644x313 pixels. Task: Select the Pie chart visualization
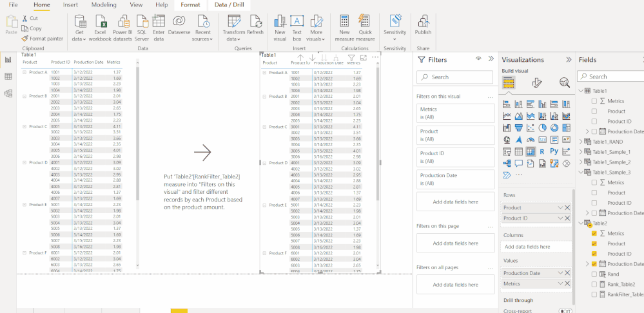click(542, 128)
